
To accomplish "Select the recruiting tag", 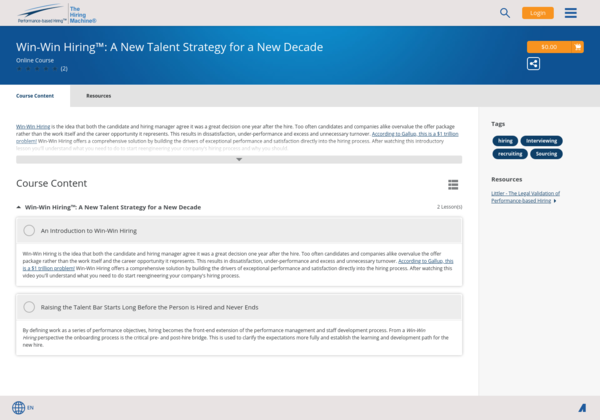I will pos(510,154).
